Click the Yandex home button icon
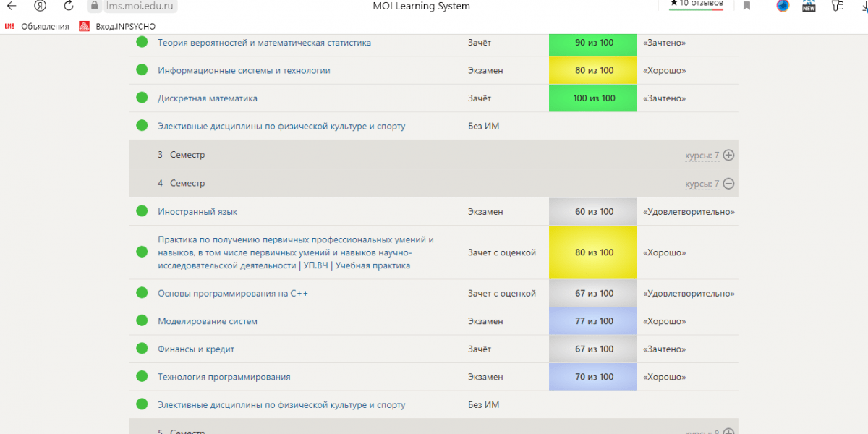This screenshot has width=868, height=434. (x=41, y=6)
